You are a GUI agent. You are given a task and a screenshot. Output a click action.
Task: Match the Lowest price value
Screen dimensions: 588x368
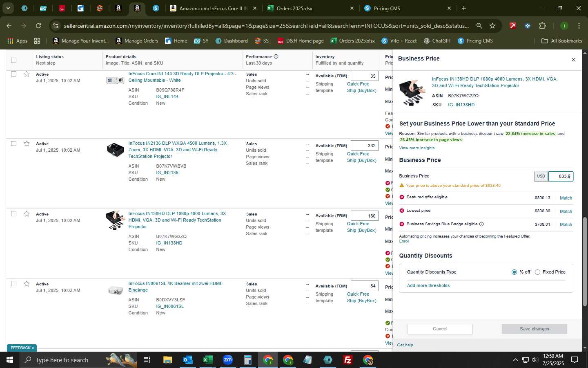click(566, 211)
